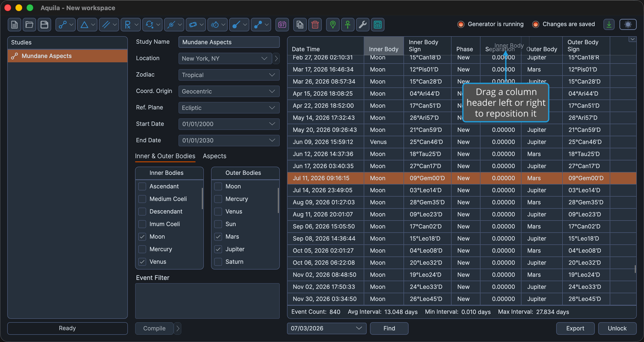Switch to the Aspects tab
The height and width of the screenshot is (342, 644).
coord(215,156)
